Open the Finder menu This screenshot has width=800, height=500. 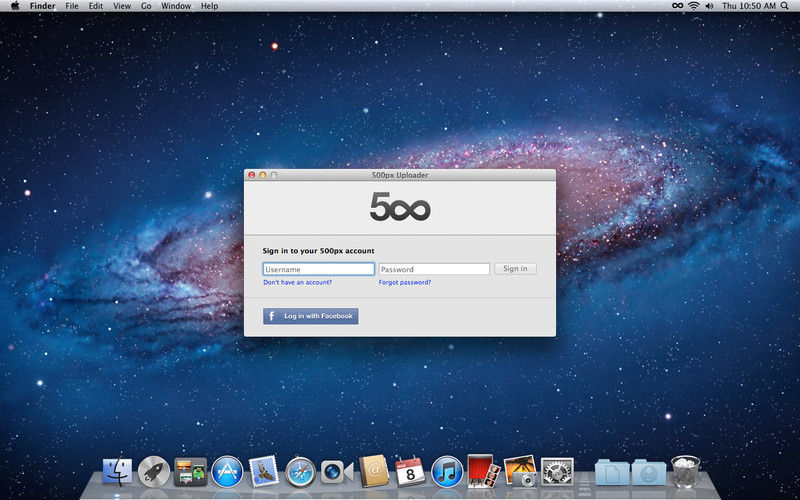[42, 6]
